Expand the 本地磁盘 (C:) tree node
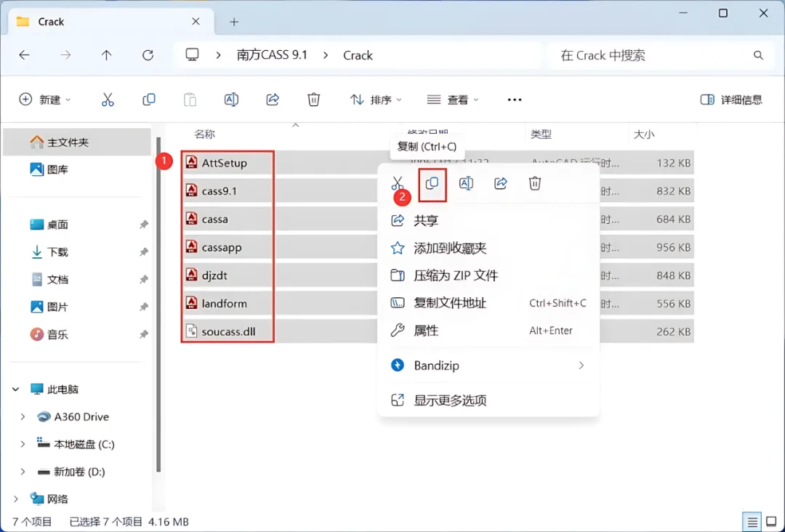 pyautogui.click(x=23, y=444)
